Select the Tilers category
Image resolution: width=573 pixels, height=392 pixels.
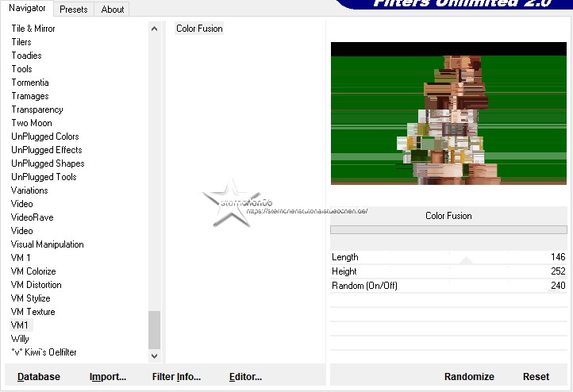(x=21, y=42)
